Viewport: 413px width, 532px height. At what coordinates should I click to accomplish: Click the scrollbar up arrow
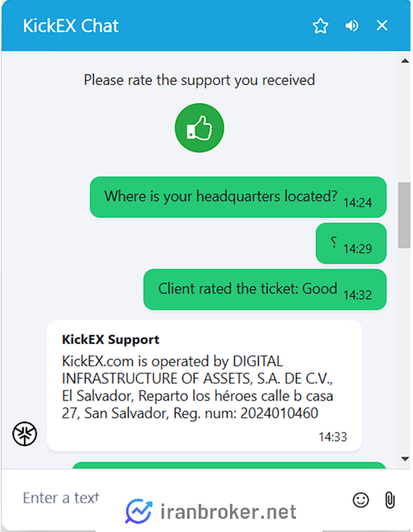pos(405,61)
